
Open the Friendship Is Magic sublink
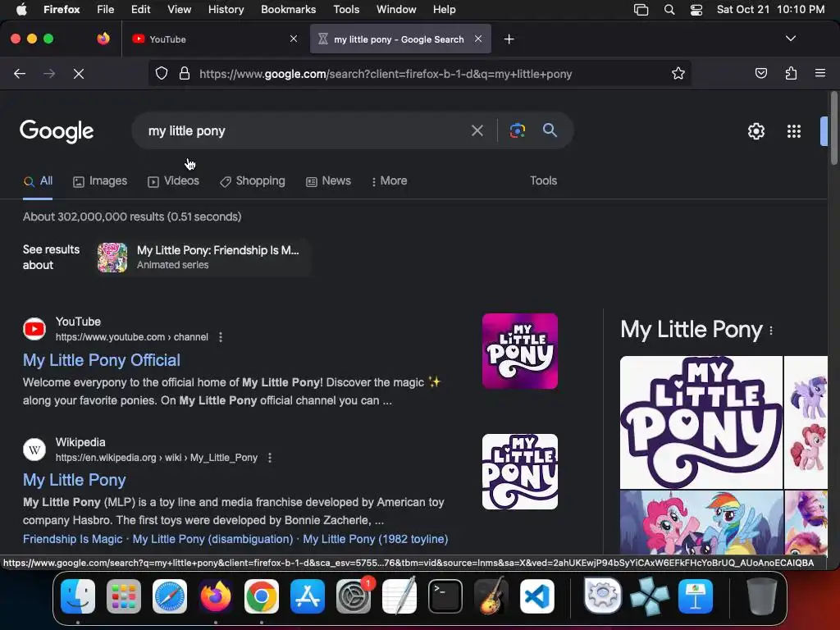72,539
